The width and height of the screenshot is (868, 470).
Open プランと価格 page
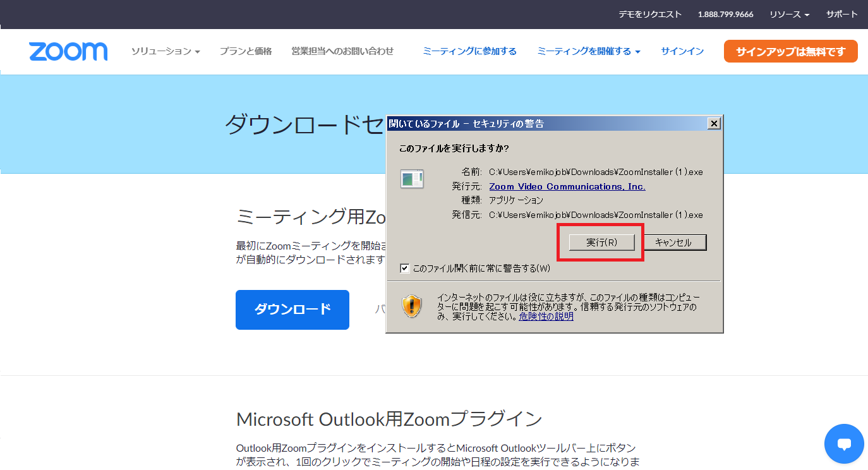246,52
